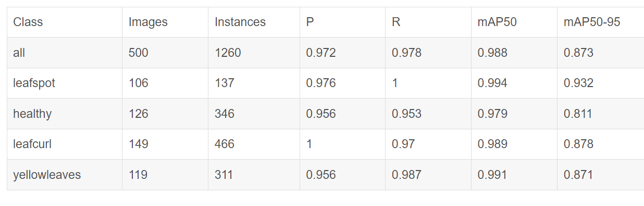Select the mAP50 column header

pyautogui.click(x=514, y=22)
